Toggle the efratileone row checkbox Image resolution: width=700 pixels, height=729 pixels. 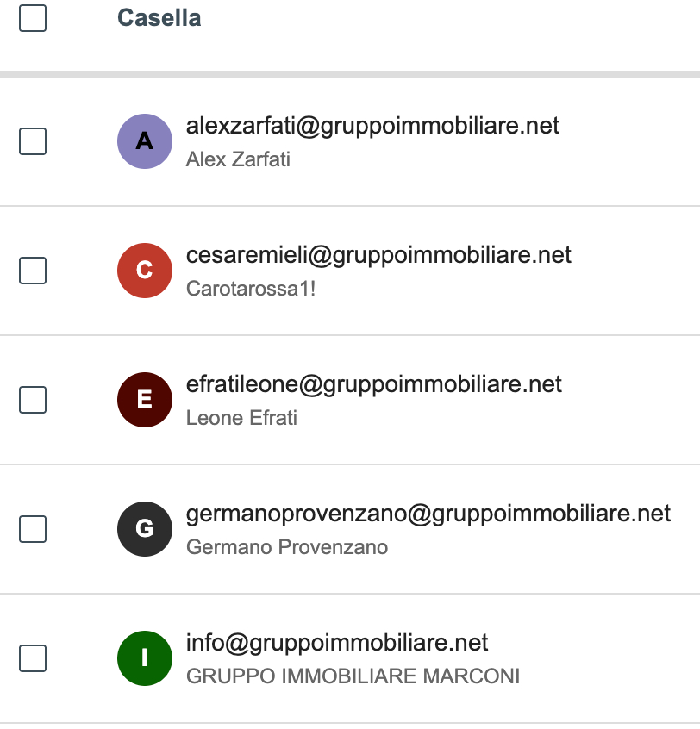coord(33,400)
